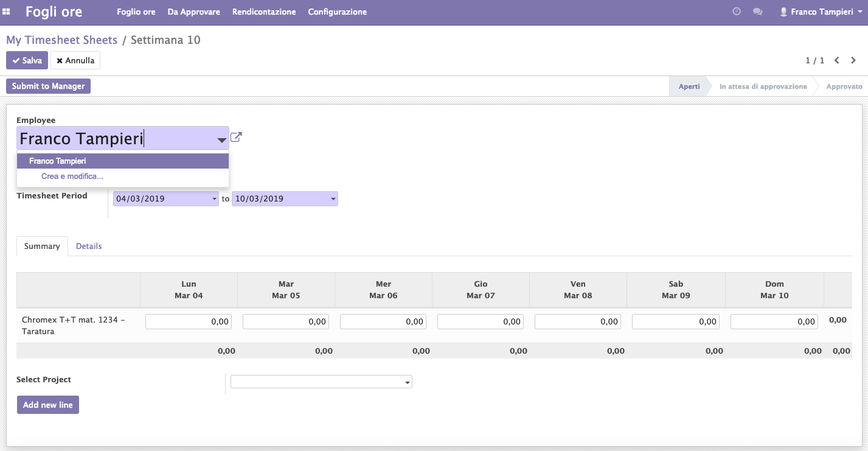Open the apps grid menu icon
The image size is (868, 451).
coord(7,12)
